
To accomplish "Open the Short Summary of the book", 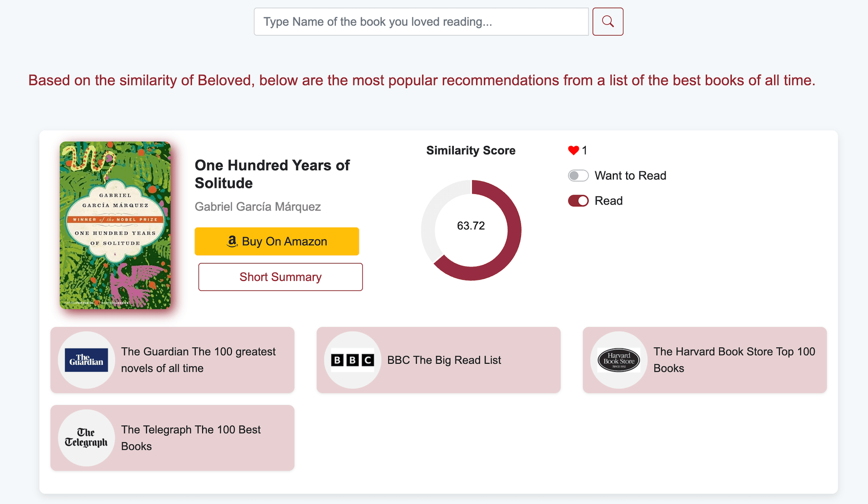I will [x=280, y=277].
